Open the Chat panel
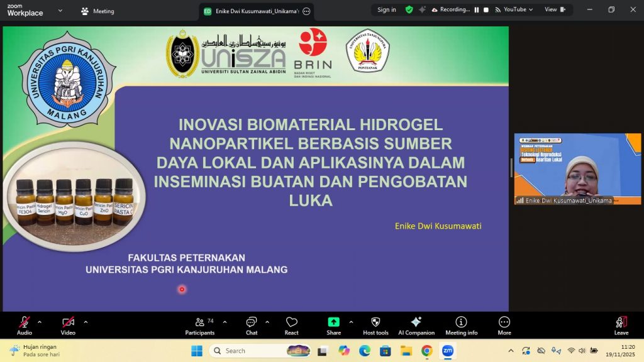This screenshot has width=644, height=362. (252, 325)
